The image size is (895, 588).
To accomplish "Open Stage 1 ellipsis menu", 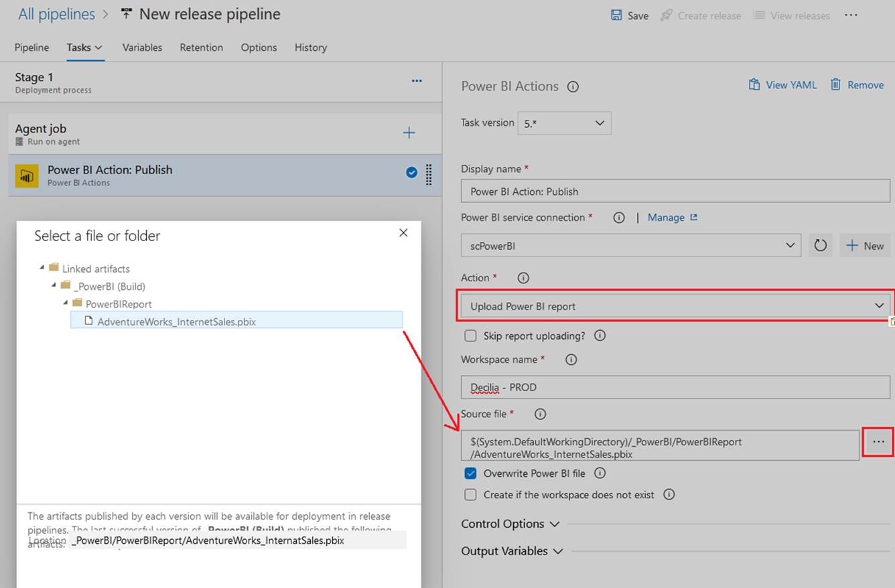I will (417, 81).
